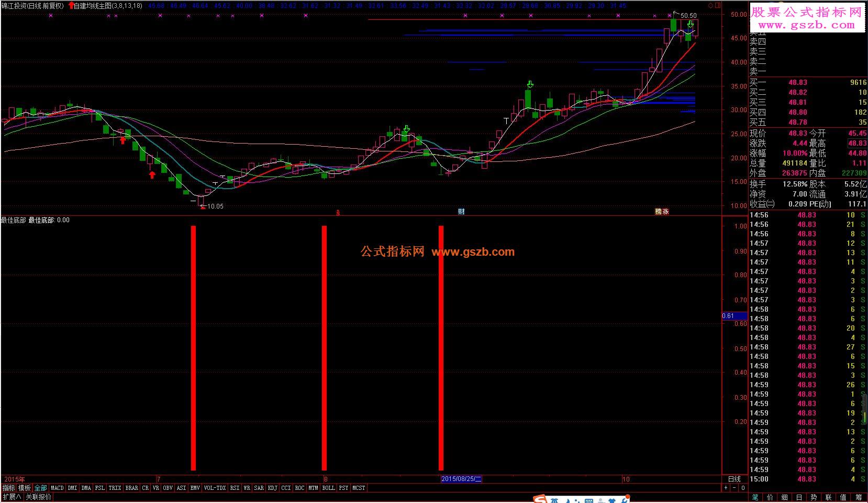
Task: Click the PE(动) 117.1 value
Action: [x=858, y=204]
